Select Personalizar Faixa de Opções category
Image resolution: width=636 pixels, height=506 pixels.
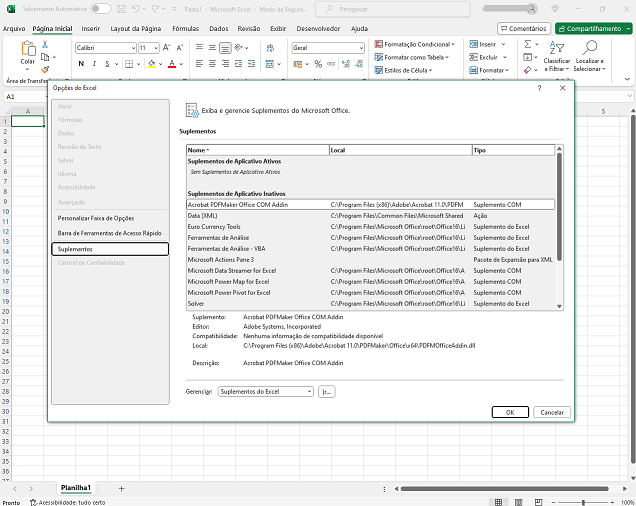pyautogui.click(x=110, y=218)
